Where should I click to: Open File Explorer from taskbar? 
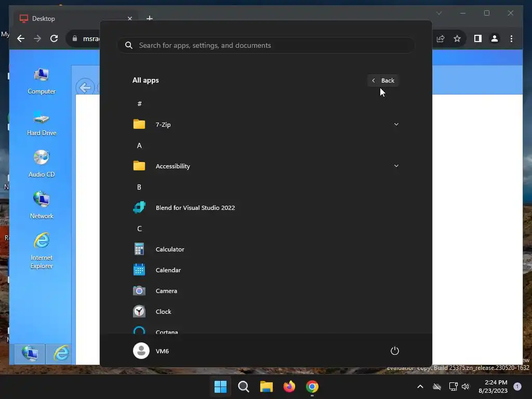tap(267, 387)
